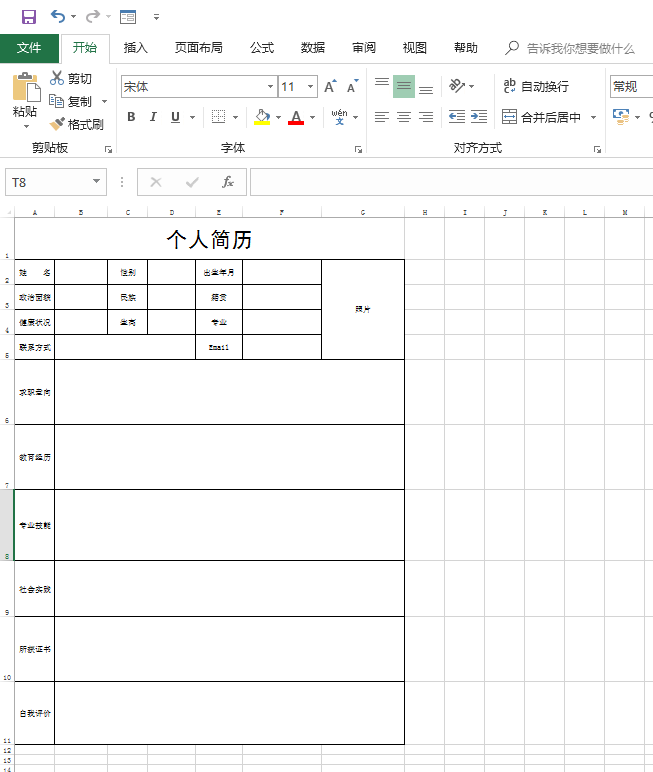Activate 格式刷 format painter

77,124
